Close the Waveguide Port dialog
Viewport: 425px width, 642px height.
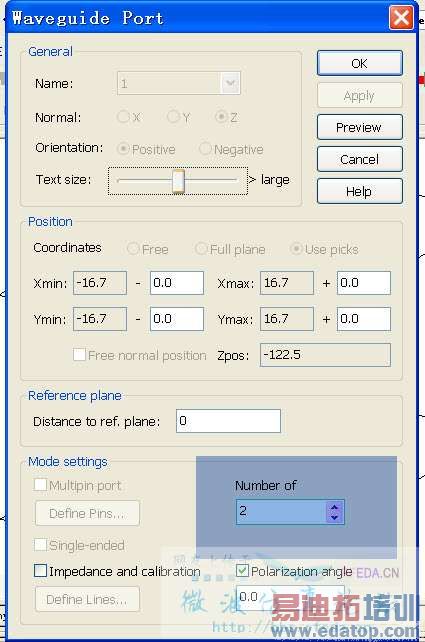coord(400,18)
